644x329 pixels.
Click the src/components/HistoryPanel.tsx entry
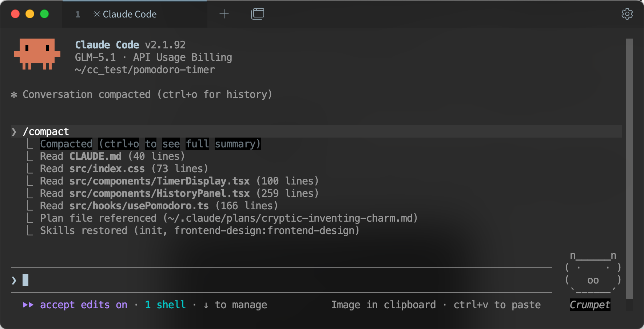coord(159,193)
